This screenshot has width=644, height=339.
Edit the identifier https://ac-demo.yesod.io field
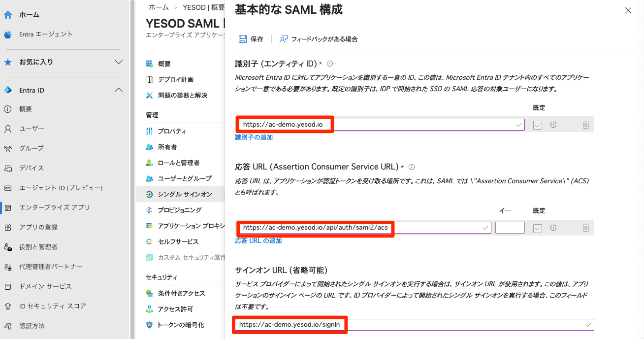380,125
